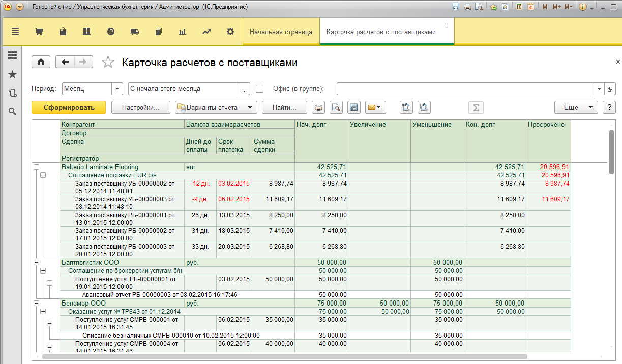This screenshot has height=364, width=622.
Task: Click the print icon in report toolbar
Action: (x=318, y=107)
